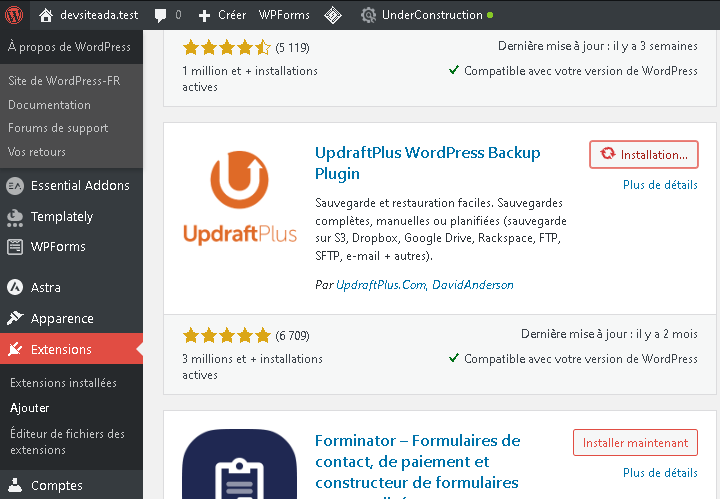Screen dimensions: 720x499
Task: Click '1 million et + installations actives'
Action: coord(250,79)
